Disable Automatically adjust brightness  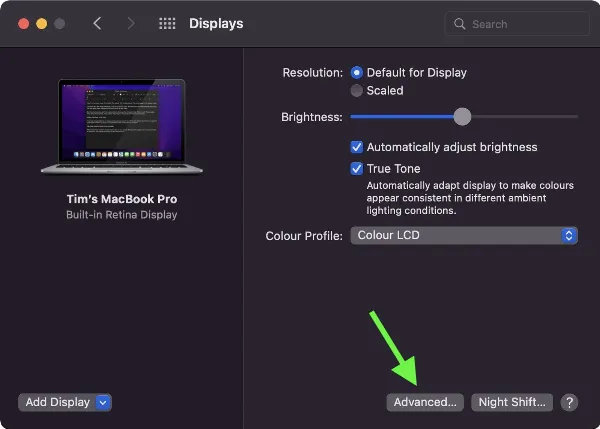pyautogui.click(x=357, y=147)
